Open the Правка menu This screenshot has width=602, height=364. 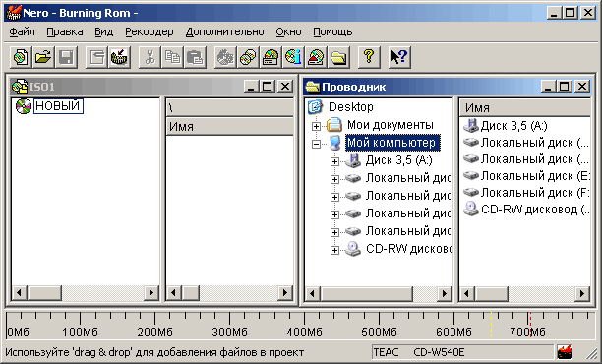65,31
